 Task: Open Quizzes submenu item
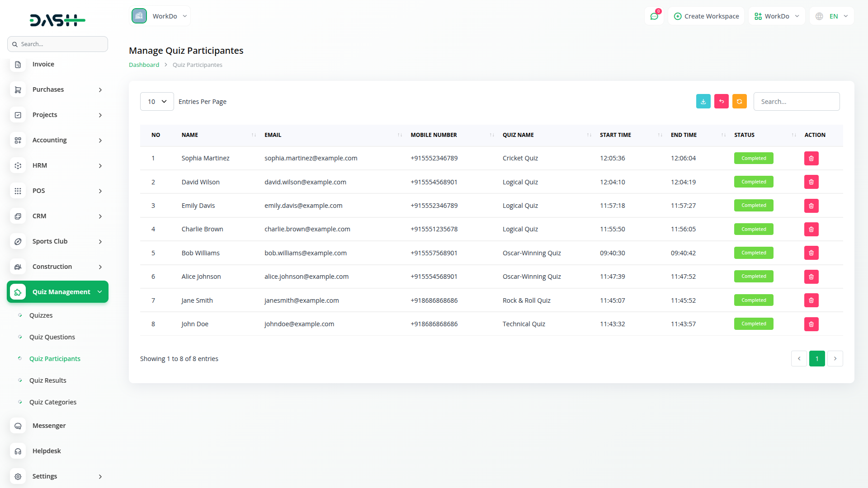pyautogui.click(x=41, y=315)
